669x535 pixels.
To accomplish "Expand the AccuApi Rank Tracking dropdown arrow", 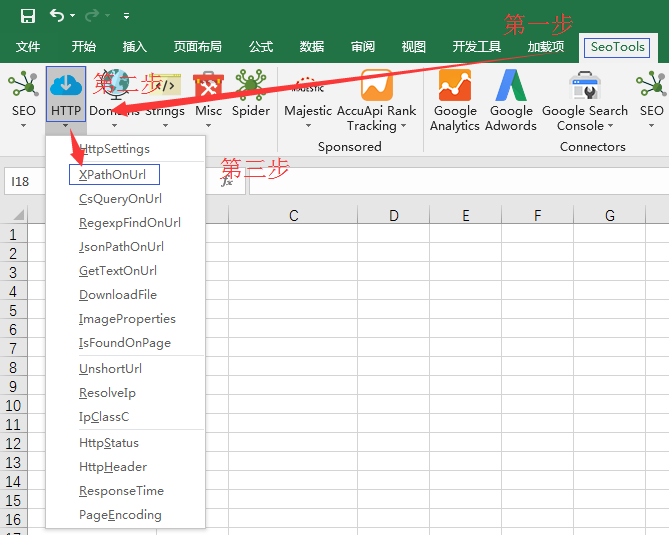I will click(x=403, y=126).
